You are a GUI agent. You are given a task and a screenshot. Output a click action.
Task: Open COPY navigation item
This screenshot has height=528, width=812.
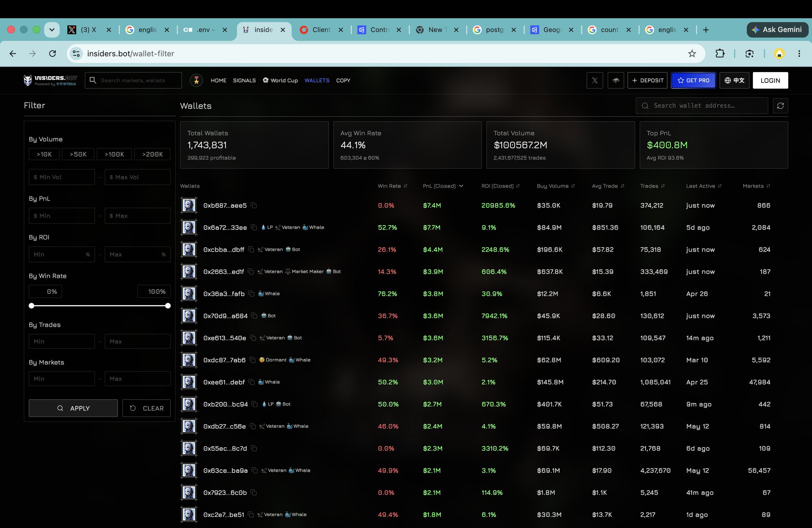[343, 80]
